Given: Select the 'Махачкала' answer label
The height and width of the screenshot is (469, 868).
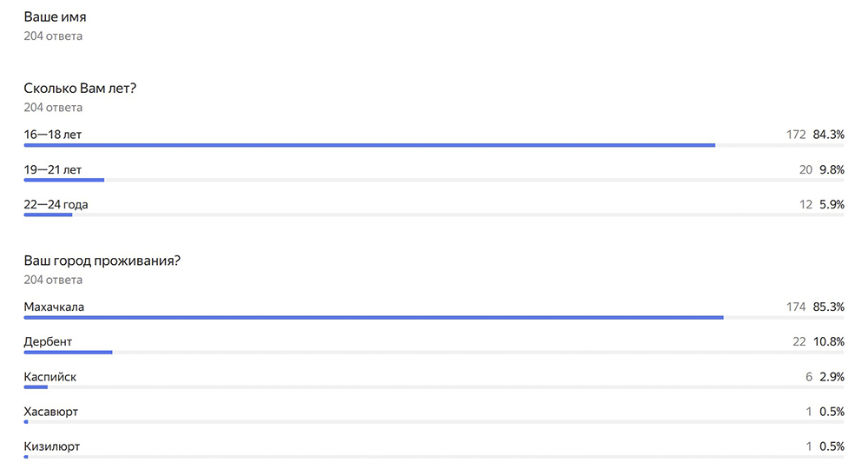Looking at the screenshot, I should tap(55, 307).
